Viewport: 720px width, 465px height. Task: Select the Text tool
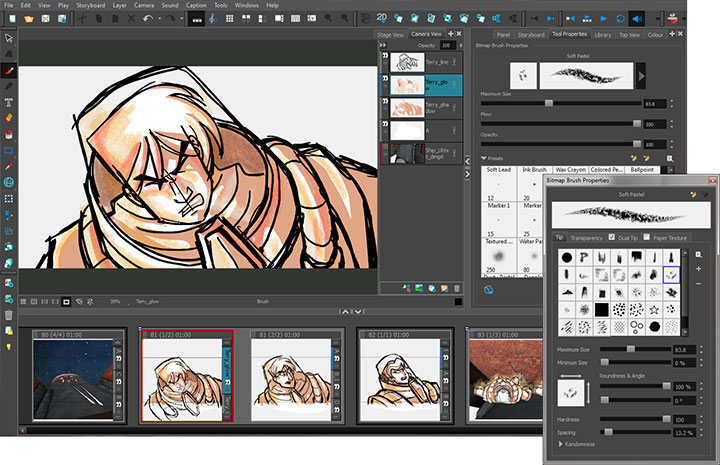pos(9,102)
